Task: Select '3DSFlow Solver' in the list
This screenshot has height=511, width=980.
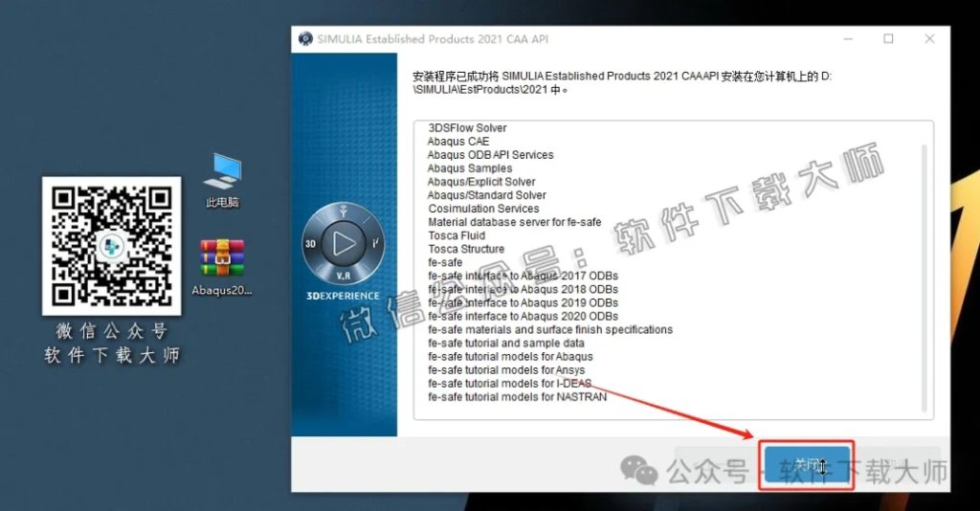Action: tap(467, 128)
